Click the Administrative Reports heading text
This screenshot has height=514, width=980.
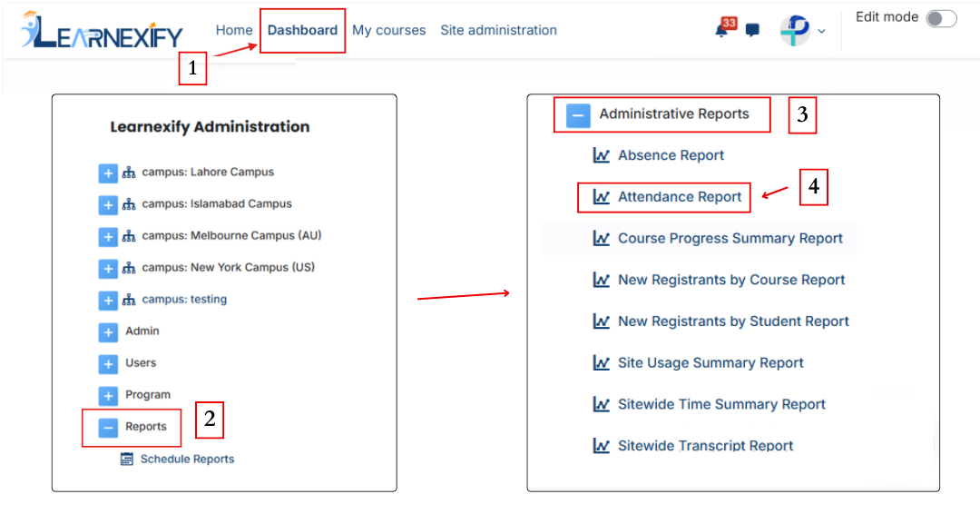tap(673, 114)
